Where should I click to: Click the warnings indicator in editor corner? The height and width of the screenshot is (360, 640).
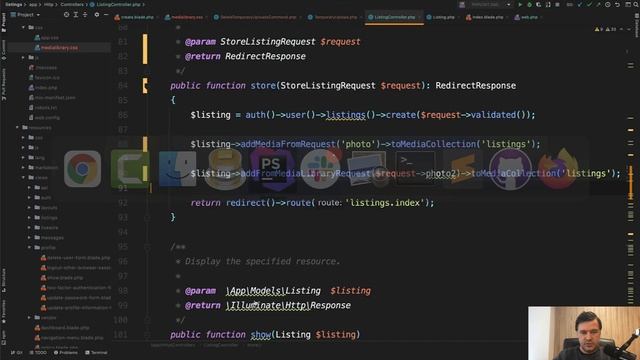(x=606, y=29)
